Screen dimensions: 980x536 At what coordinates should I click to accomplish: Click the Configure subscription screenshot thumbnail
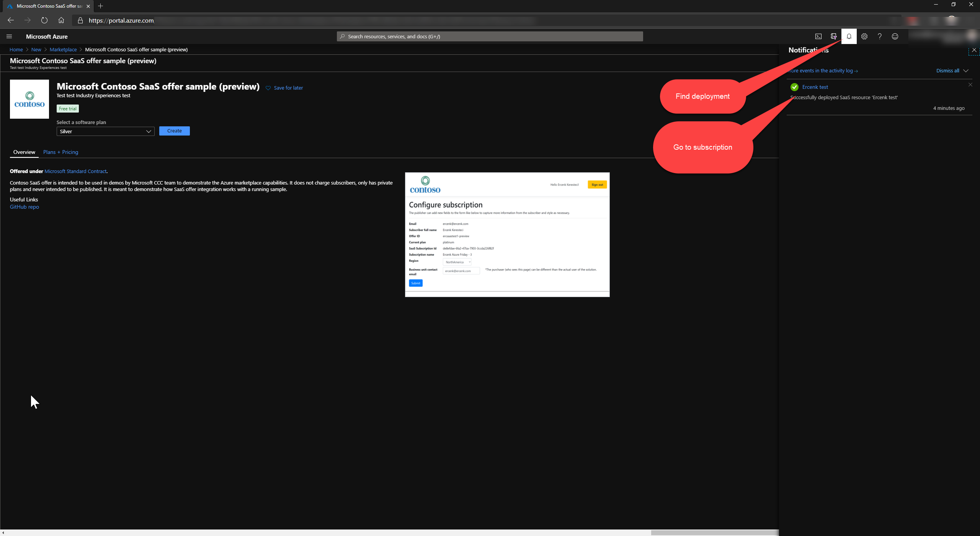[x=507, y=234]
